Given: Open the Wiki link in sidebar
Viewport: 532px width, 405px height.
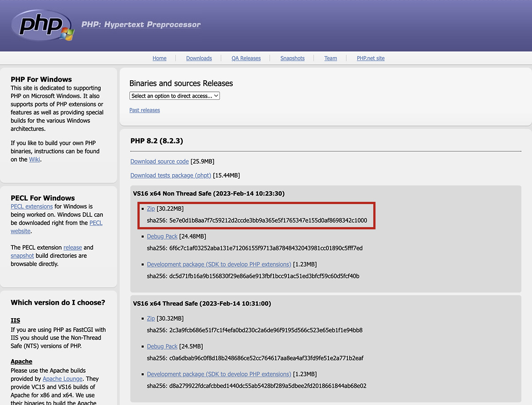Looking at the screenshot, I should tap(35, 159).
